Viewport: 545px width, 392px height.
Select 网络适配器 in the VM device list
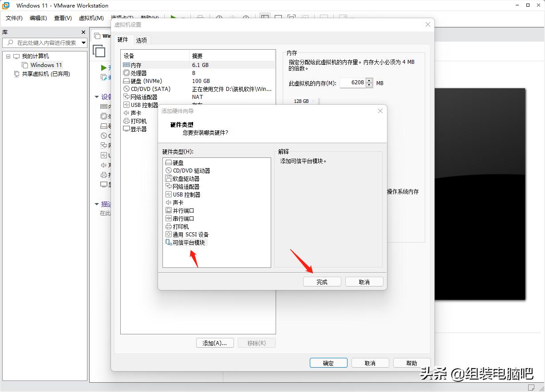pos(142,97)
